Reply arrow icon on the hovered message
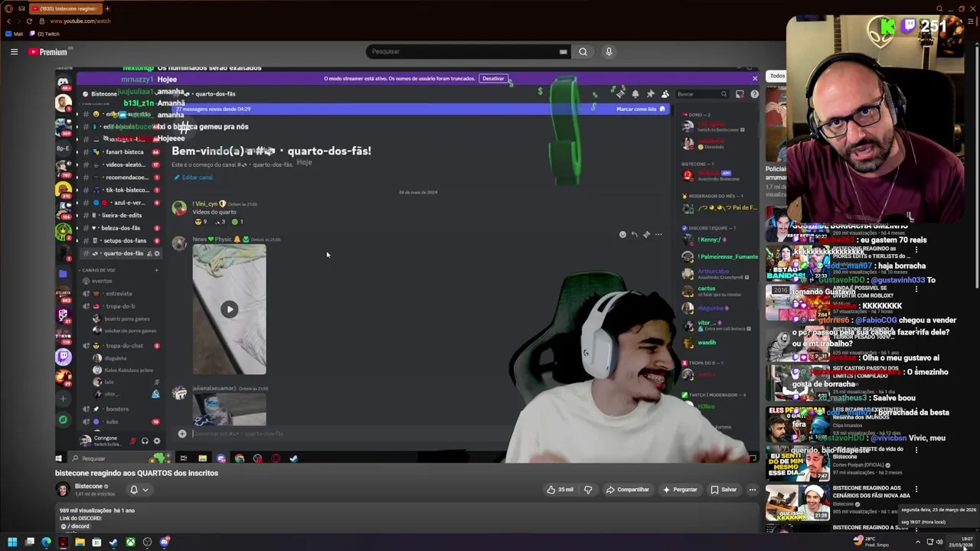Image resolution: width=980 pixels, height=551 pixels. [x=634, y=235]
